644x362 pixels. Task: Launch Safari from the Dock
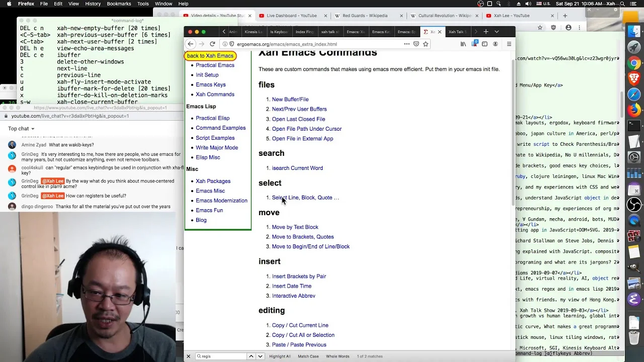[x=634, y=94]
